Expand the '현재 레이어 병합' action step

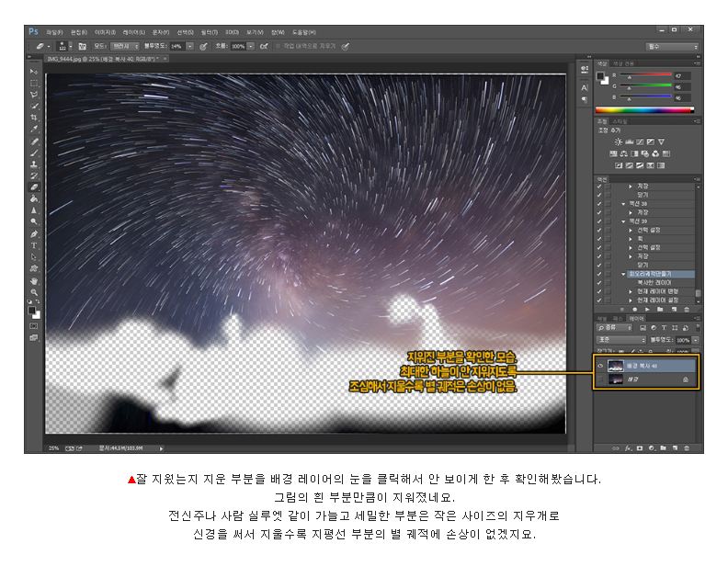click(x=631, y=292)
